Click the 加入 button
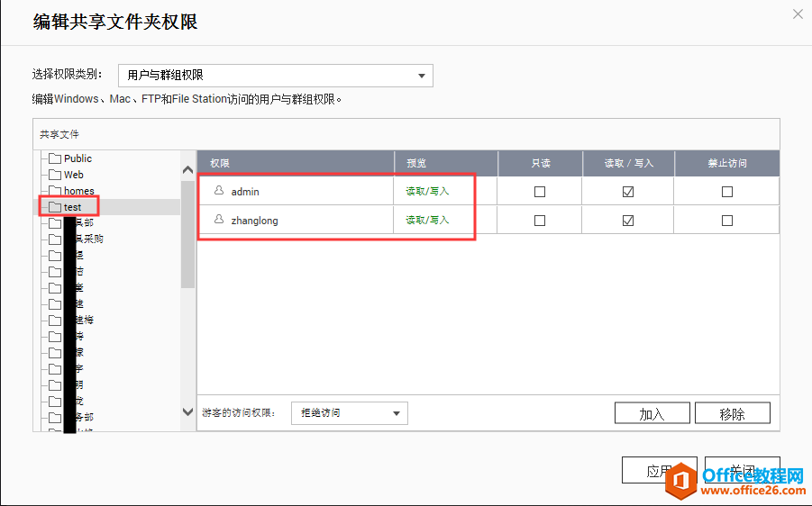Viewport: 812px width, 506px height. [652, 413]
